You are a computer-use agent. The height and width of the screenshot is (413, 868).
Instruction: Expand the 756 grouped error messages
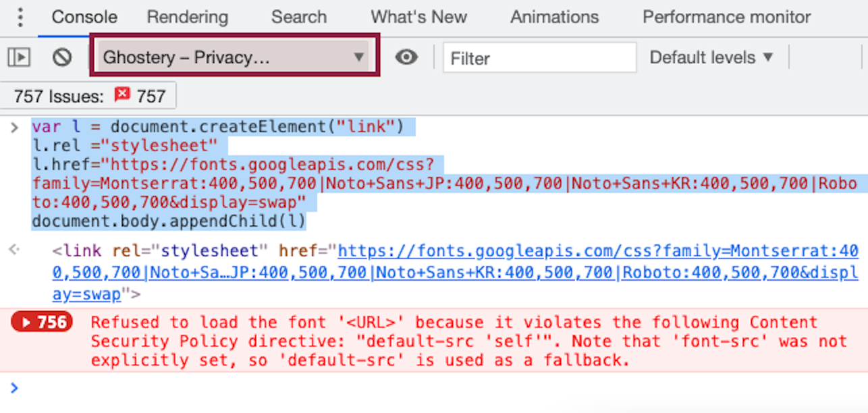coord(43,323)
